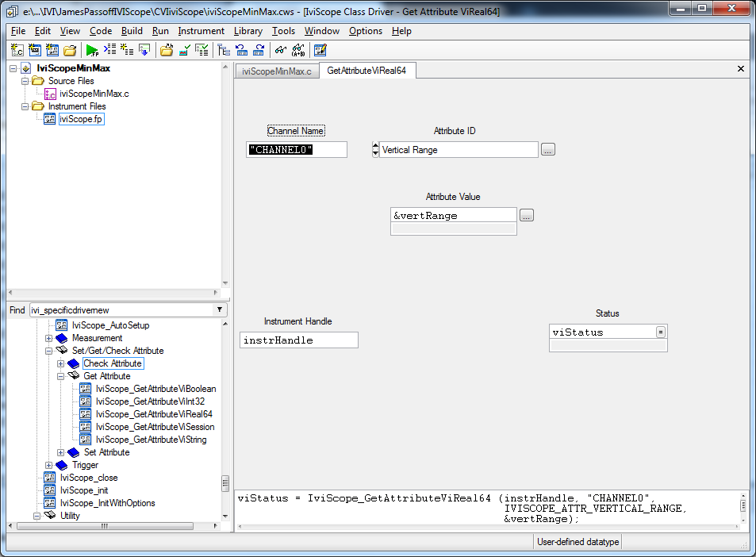756x557 pixels.
Task: Click the new C source file toolbar icon
Action: click(x=17, y=50)
